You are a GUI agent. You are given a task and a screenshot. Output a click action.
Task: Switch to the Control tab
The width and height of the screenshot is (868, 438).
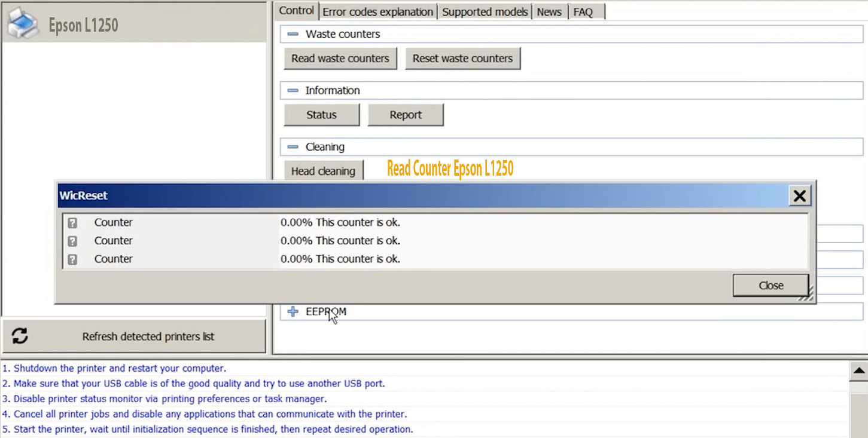coord(297,11)
